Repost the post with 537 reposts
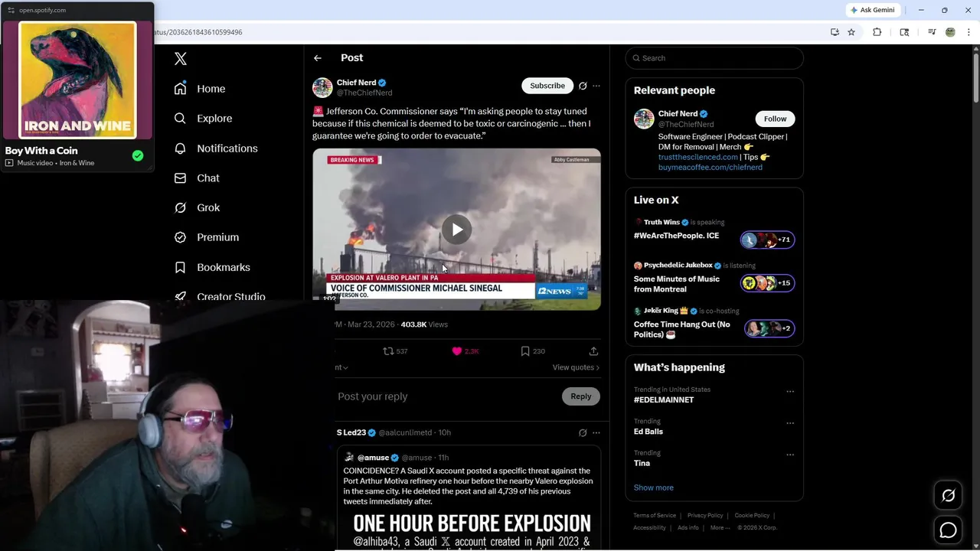 pyautogui.click(x=395, y=351)
